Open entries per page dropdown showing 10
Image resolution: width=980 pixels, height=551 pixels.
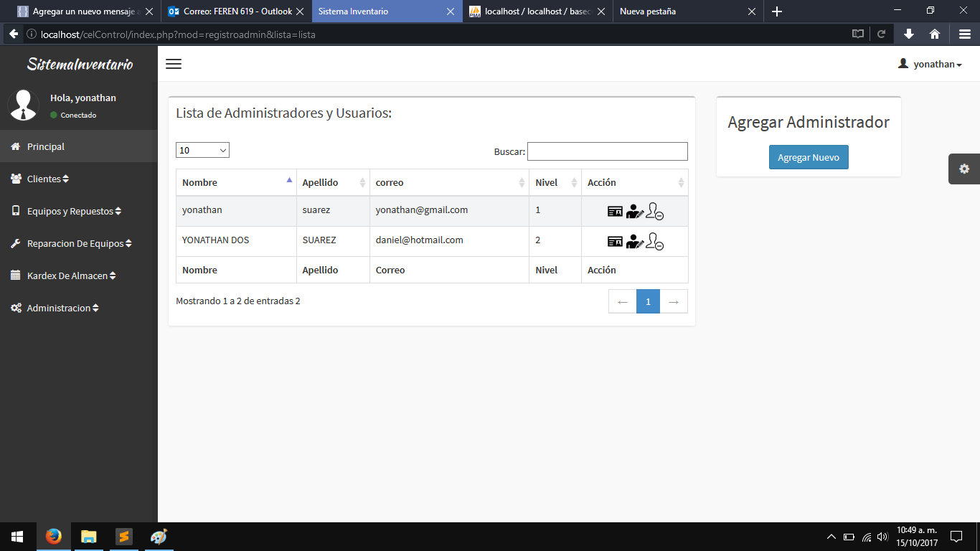pyautogui.click(x=202, y=150)
